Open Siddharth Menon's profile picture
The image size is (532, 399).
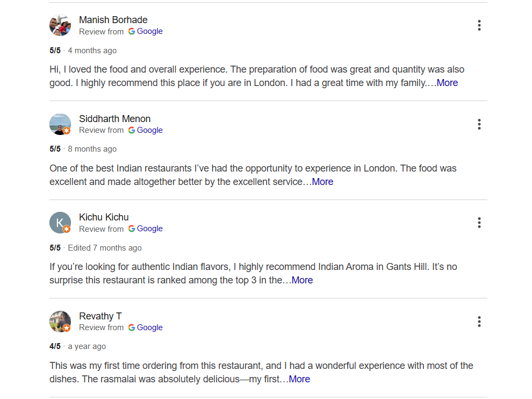60,124
